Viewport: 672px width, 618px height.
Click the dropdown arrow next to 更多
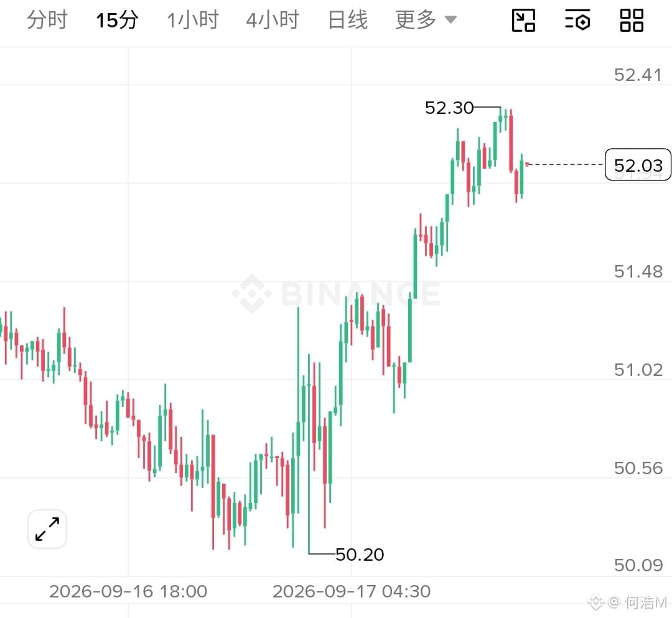[x=450, y=20]
